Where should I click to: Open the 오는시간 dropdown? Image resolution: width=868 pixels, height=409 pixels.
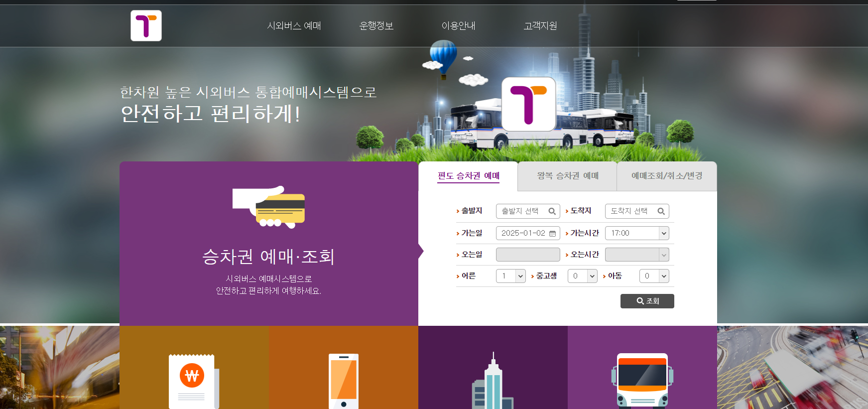point(637,255)
